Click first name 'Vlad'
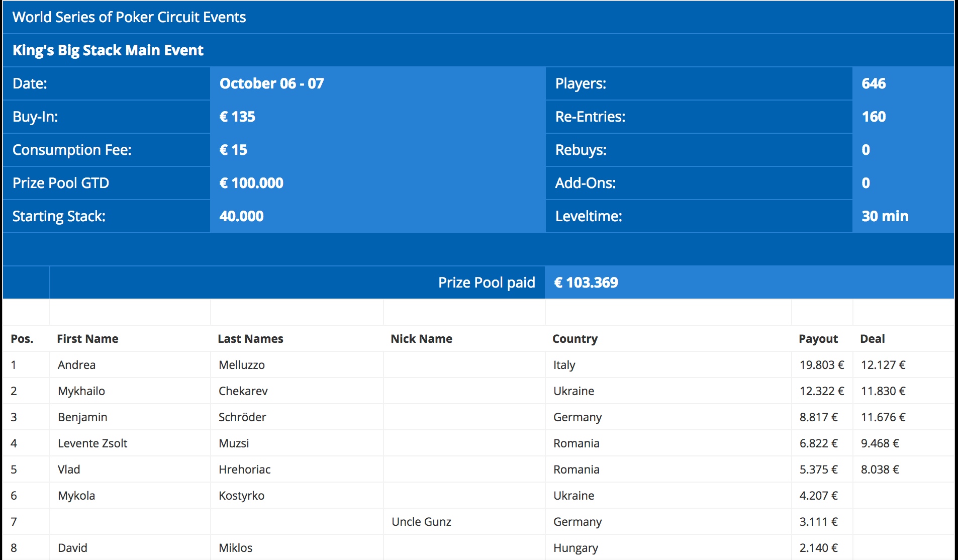The height and width of the screenshot is (560, 958). pyautogui.click(x=69, y=470)
